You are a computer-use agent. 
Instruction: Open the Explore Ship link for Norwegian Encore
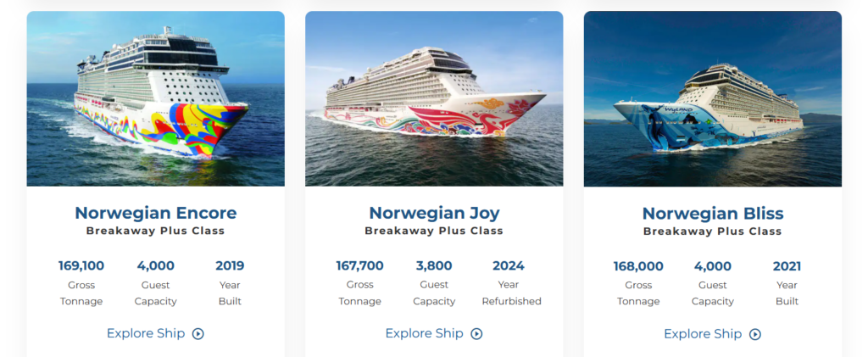(x=146, y=333)
